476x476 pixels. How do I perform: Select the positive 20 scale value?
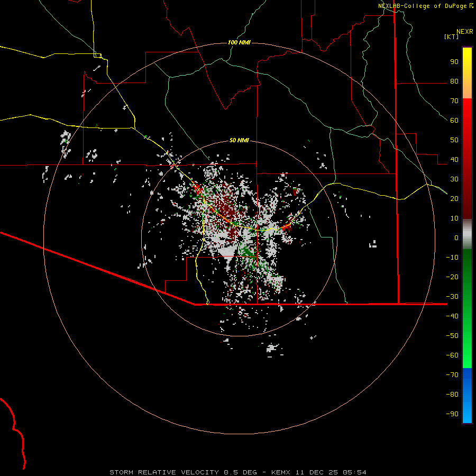pos(454,199)
